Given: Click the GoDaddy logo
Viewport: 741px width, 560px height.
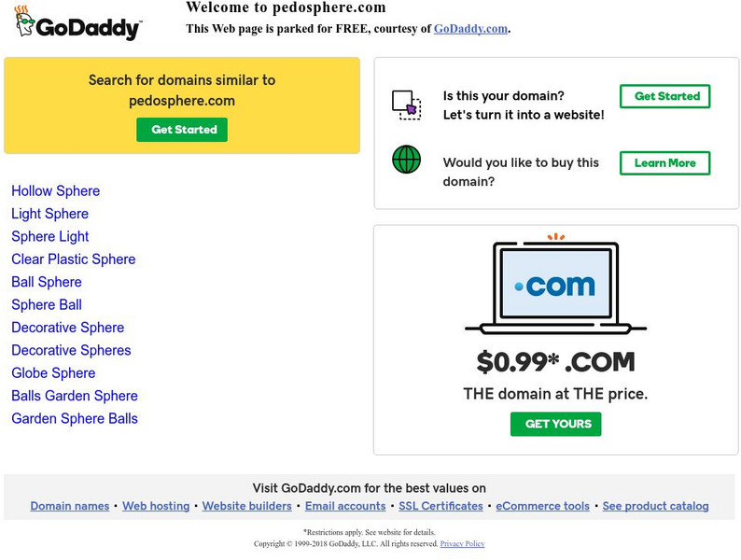Looking at the screenshot, I should point(78,24).
